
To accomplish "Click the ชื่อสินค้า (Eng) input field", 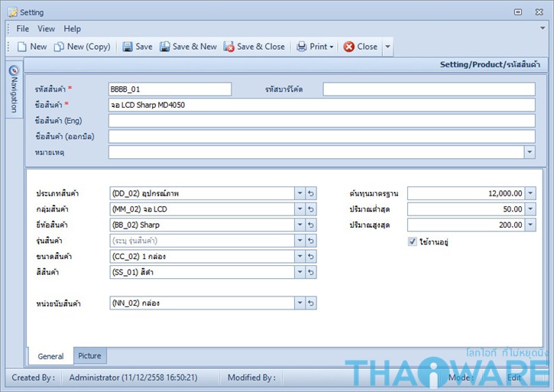I will pyautogui.click(x=322, y=121).
